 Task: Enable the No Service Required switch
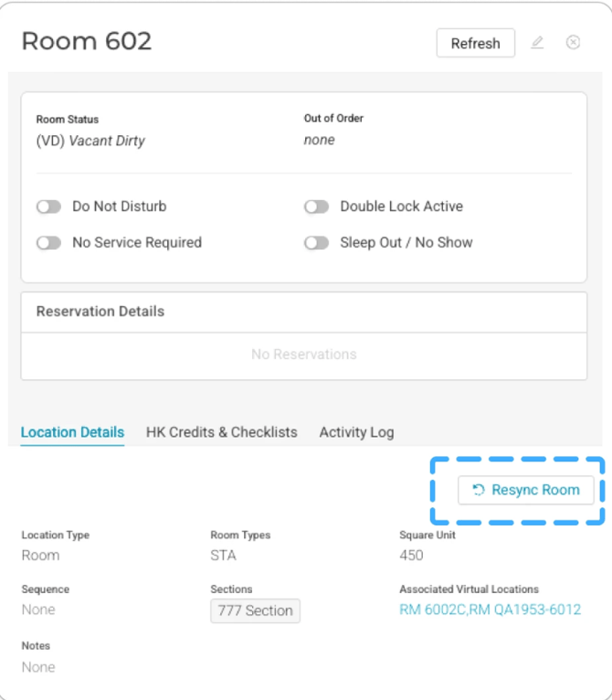(48, 243)
